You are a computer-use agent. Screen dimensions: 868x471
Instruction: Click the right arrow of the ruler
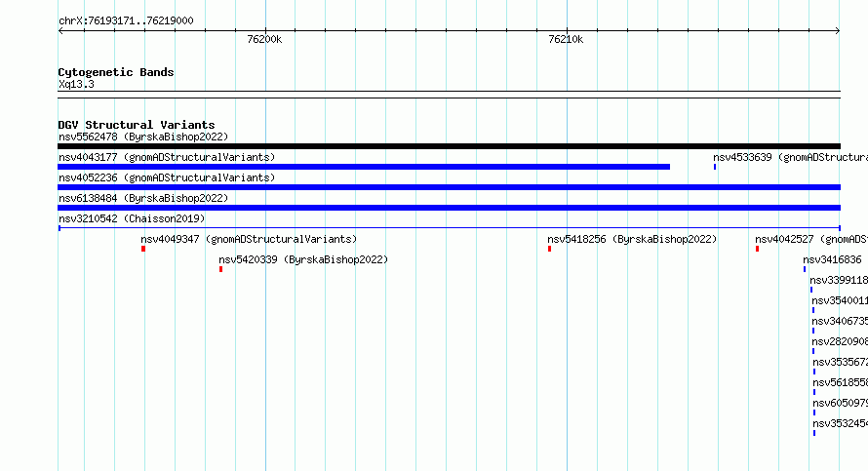tap(838, 31)
